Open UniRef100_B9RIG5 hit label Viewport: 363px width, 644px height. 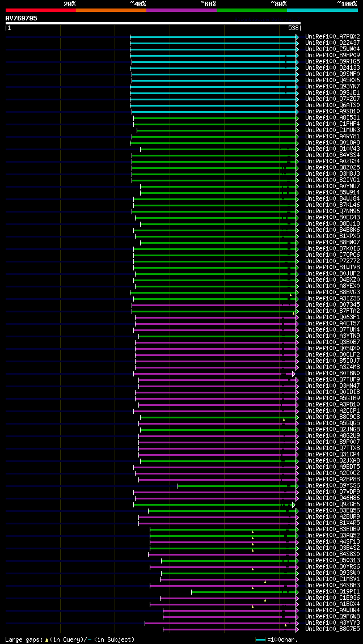332,62
